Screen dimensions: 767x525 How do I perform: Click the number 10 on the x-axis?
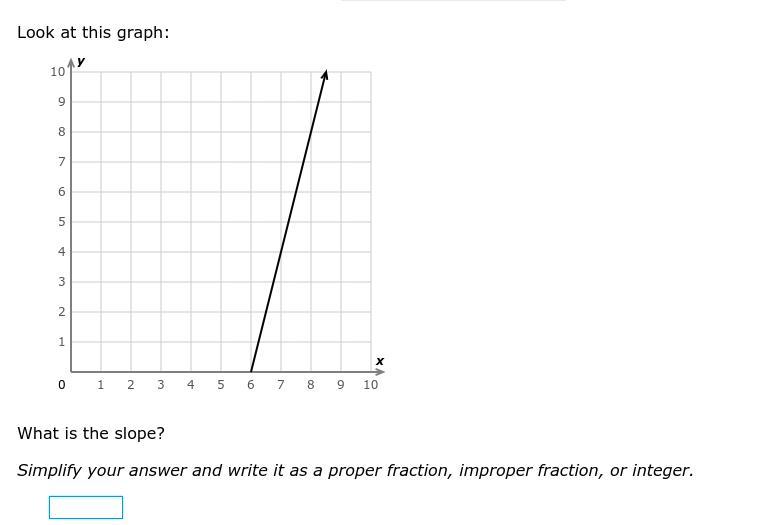pos(370,385)
